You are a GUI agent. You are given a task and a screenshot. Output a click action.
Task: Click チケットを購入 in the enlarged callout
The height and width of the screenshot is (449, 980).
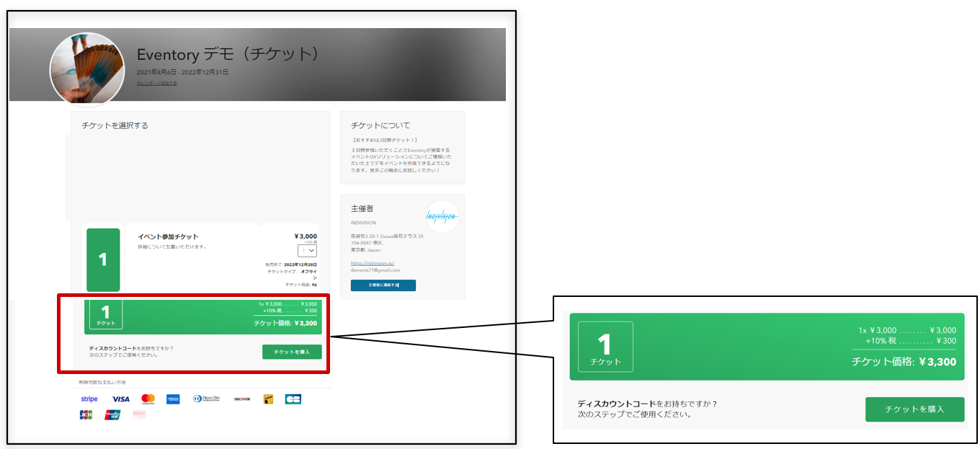(914, 409)
